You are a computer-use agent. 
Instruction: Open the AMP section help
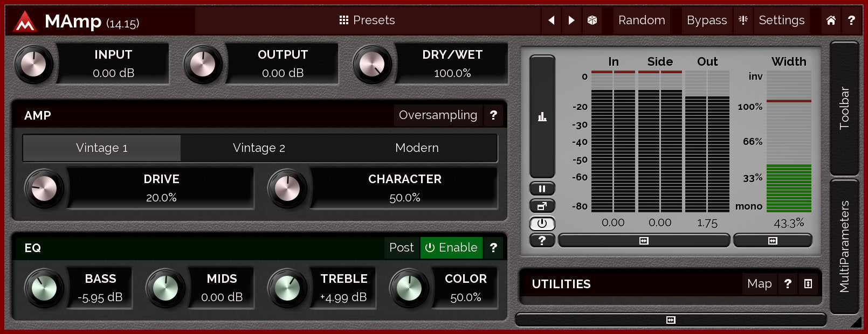(x=493, y=115)
